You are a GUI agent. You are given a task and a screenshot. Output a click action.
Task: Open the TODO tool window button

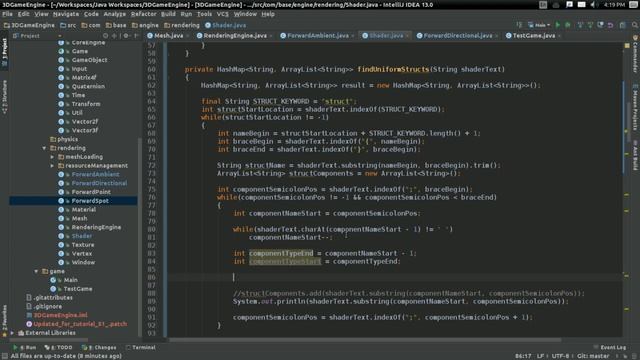pos(58,348)
